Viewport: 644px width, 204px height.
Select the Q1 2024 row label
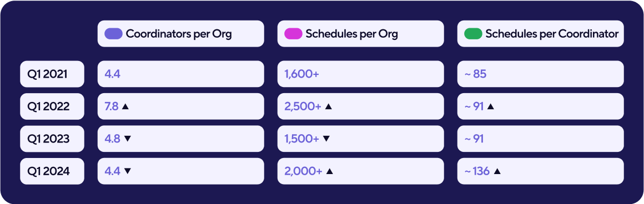tap(52, 171)
